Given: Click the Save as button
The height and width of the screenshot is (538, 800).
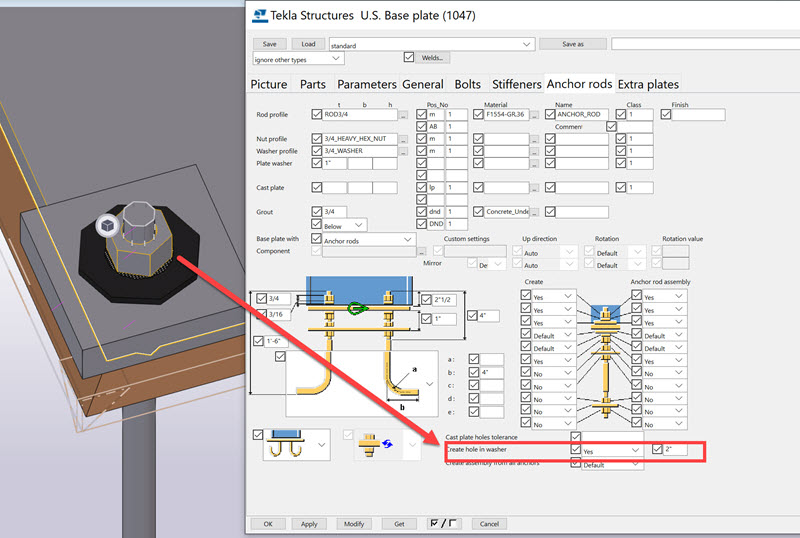Looking at the screenshot, I should [x=572, y=44].
